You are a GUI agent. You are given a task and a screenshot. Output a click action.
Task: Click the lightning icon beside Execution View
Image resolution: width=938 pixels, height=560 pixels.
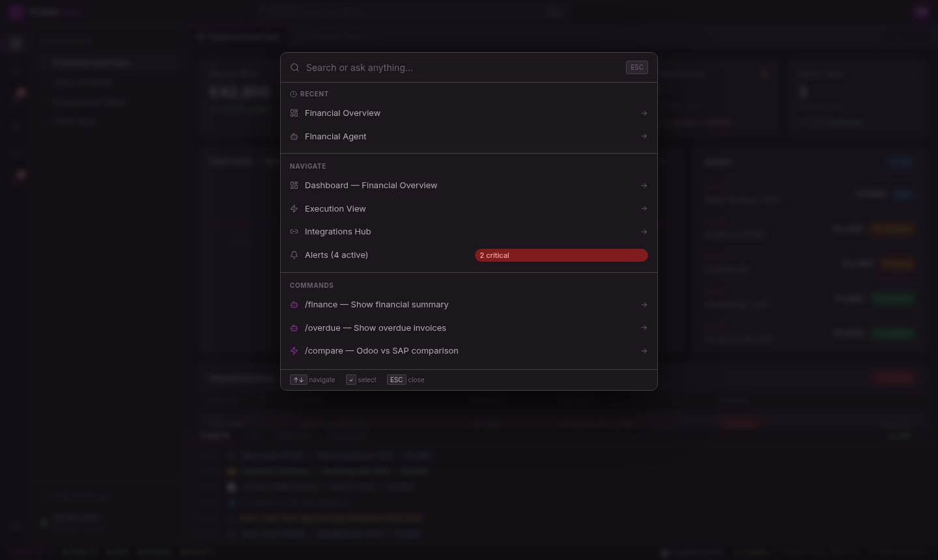[x=294, y=208]
